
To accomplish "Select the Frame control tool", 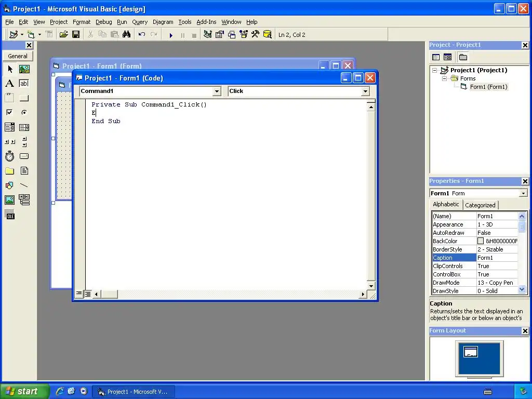I will coord(10,98).
